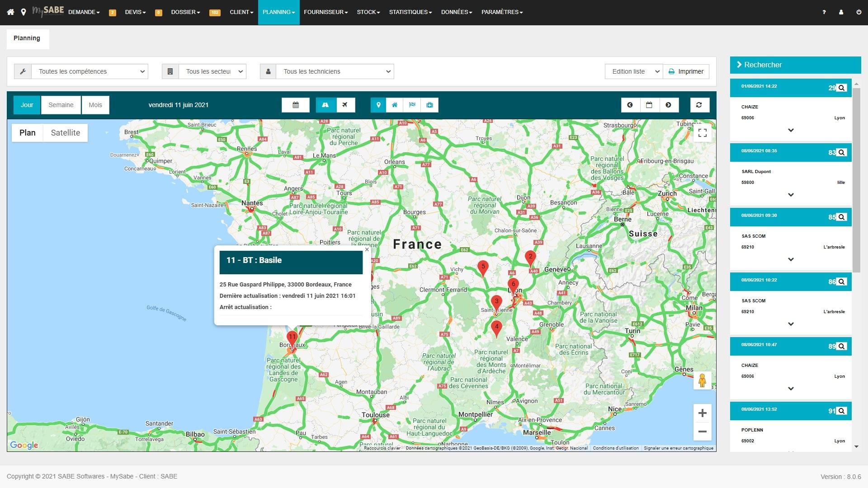Click the flag icon in map toolbar

(412, 105)
